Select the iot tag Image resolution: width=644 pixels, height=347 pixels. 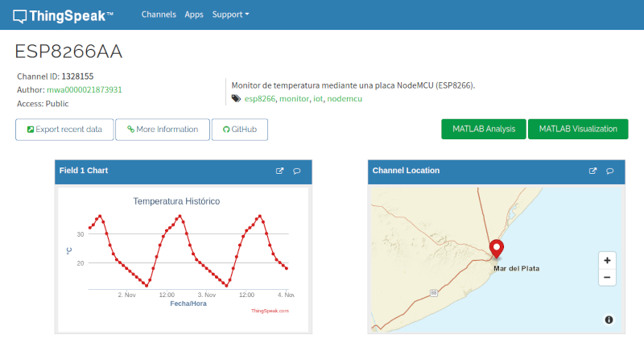pos(318,98)
